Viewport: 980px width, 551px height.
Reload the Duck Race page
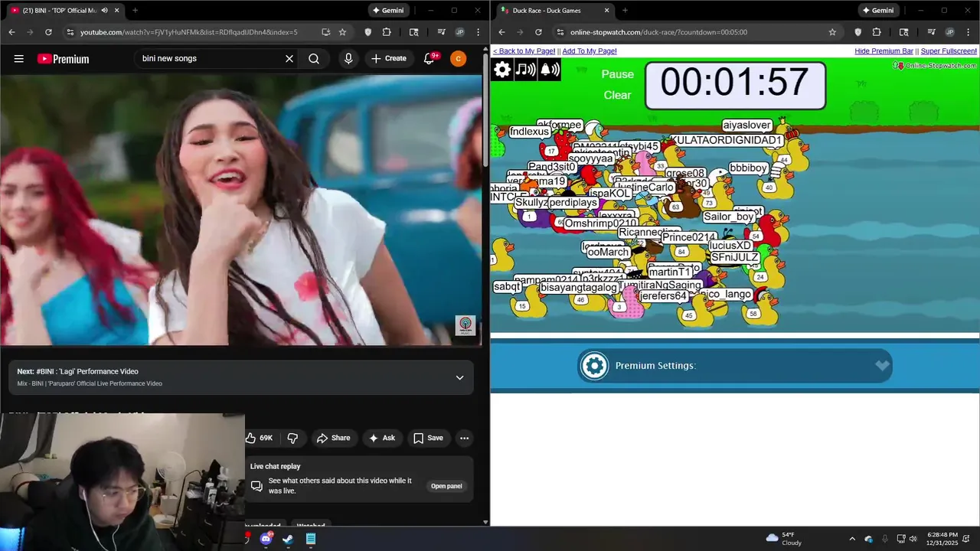coord(538,32)
